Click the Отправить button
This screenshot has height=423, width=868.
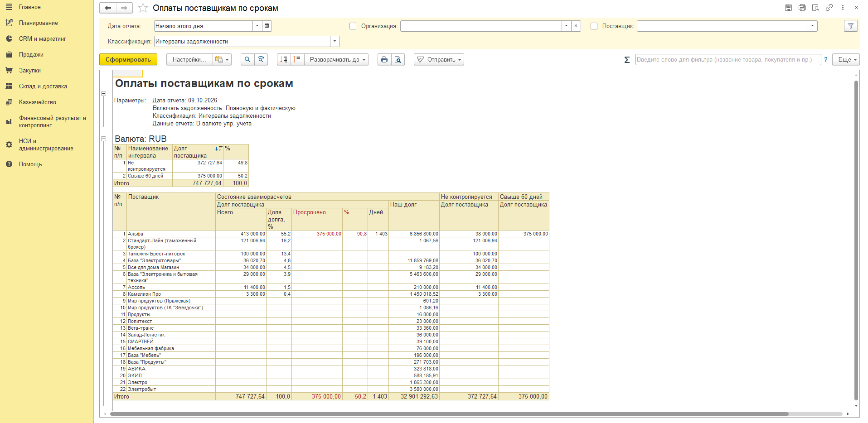coord(439,59)
